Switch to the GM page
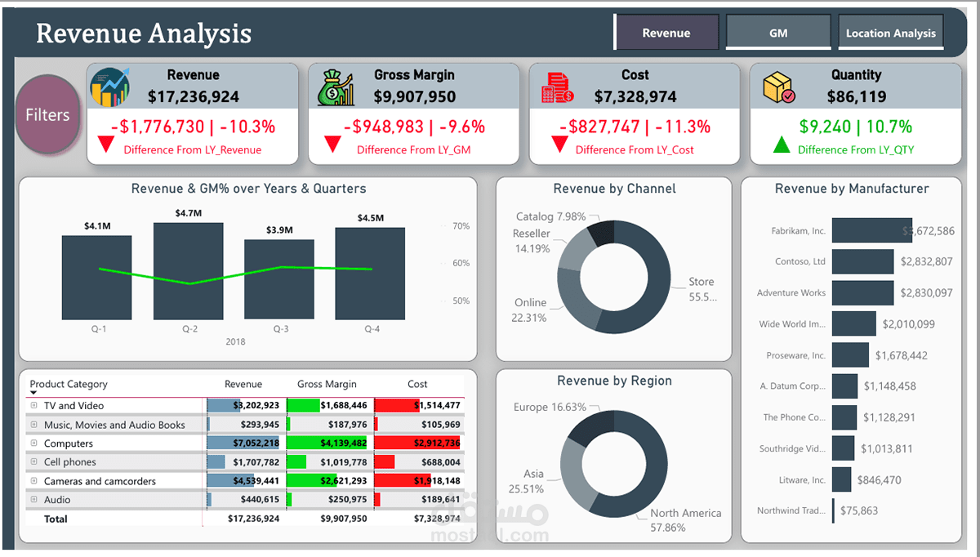The width and height of the screenshot is (980, 557). click(x=777, y=32)
